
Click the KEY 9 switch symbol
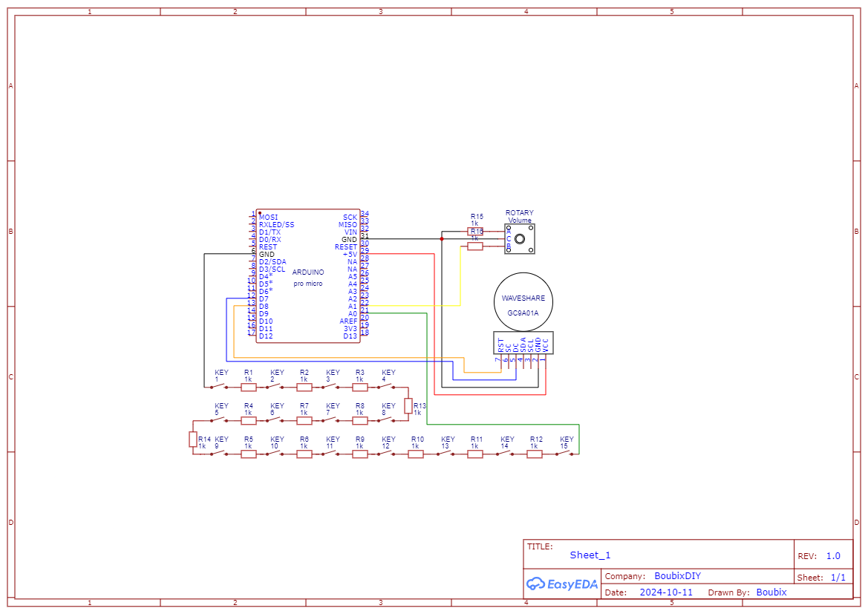[x=218, y=453]
